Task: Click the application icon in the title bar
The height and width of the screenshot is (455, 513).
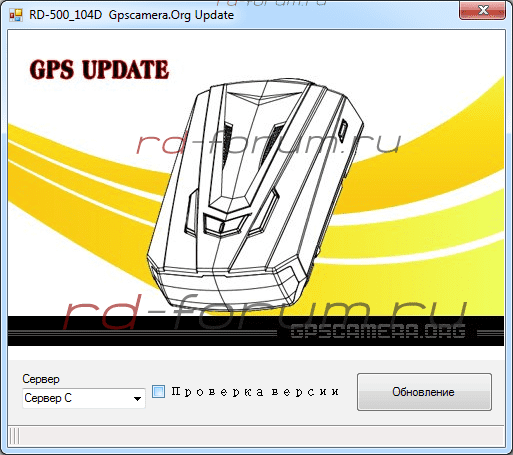Action: coord(15,15)
